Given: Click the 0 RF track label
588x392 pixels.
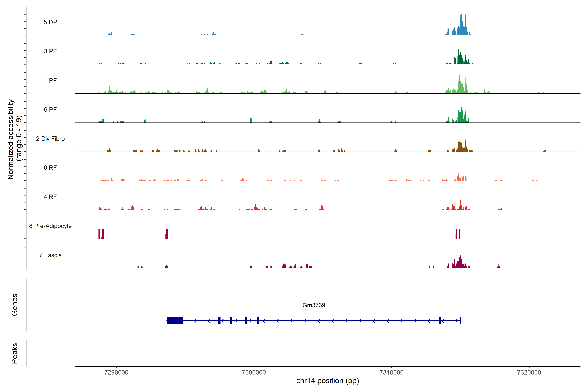Looking at the screenshot, I should click(50, 168).
